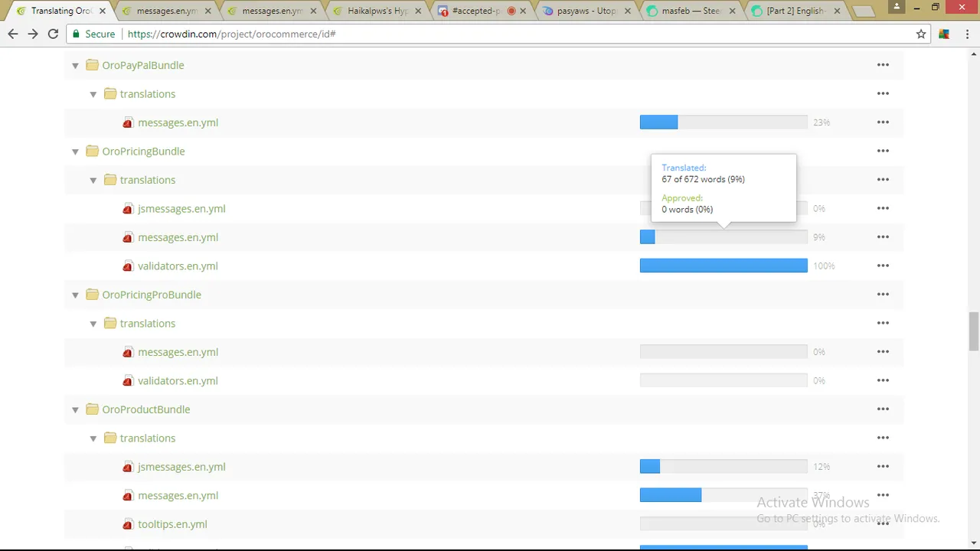The width and height of the screenshot is (980, 551).
Task: Switch to the Haikalpws's Hyp tab
Action: tap(375, 11)
